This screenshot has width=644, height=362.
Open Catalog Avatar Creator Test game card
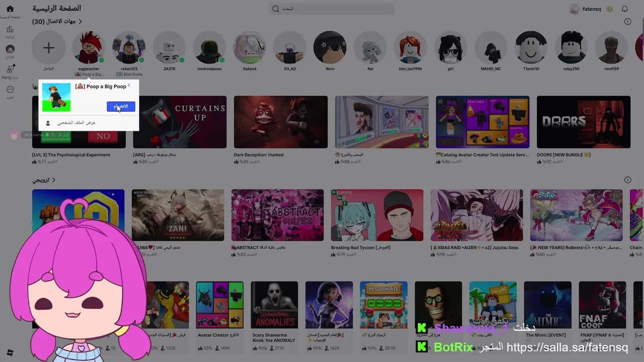click(482, 122)
